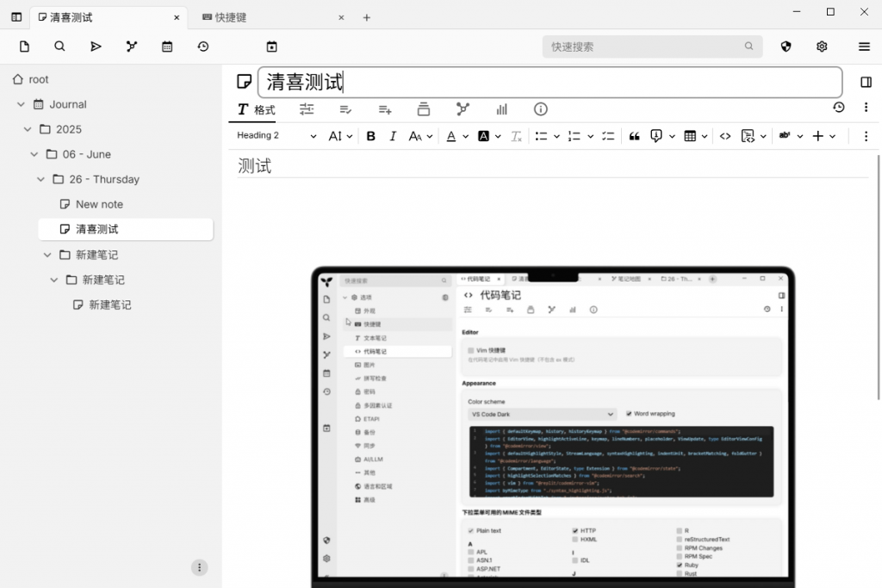Click the jump-to-note arrow icon

coord(96,46)
